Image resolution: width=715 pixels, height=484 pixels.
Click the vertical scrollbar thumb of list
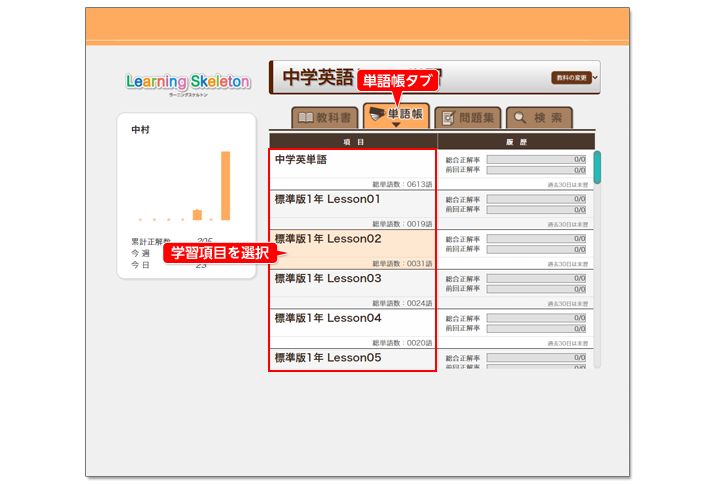point(597,167)
